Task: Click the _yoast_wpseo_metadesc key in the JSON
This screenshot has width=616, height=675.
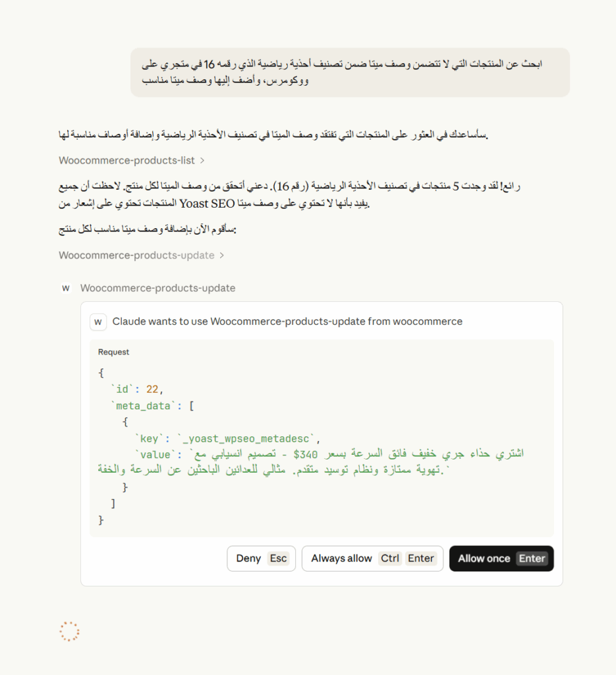Action: [254, 438]
